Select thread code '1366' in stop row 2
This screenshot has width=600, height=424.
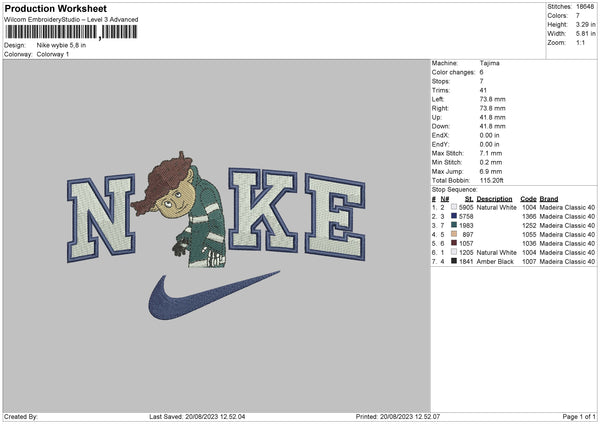point(529,217)
